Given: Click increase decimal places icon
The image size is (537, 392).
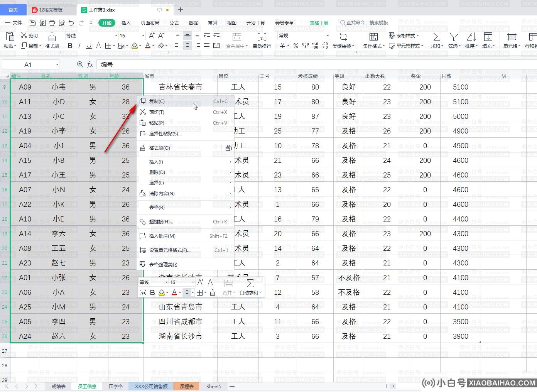Looking at the screenshot, I should [315, 46].
